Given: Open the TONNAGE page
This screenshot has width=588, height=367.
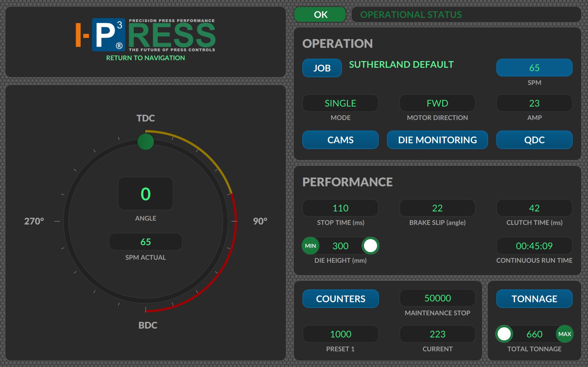Looking at the screenshot, I should point(534,299).
